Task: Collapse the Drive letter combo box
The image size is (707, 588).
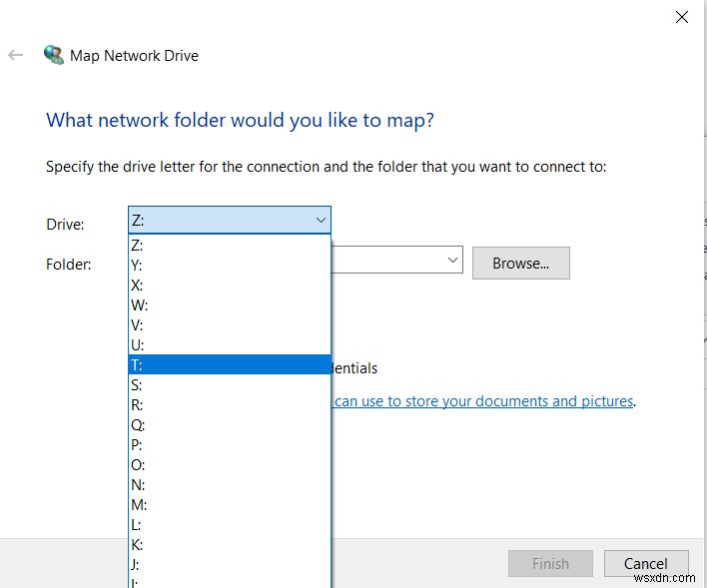Action: point(321,220)
